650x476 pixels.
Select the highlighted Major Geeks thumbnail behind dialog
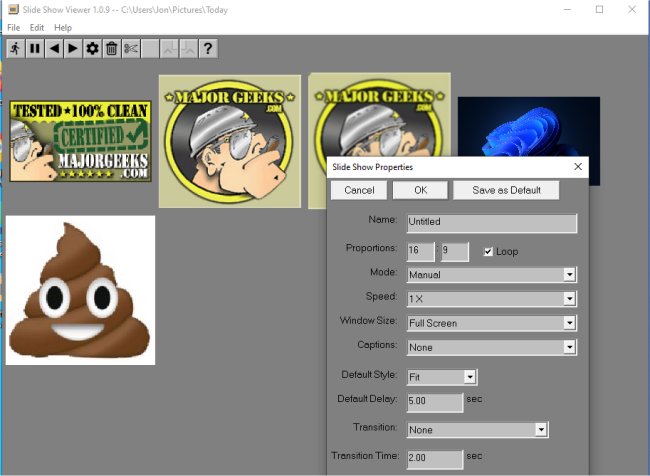pos(379,115)
